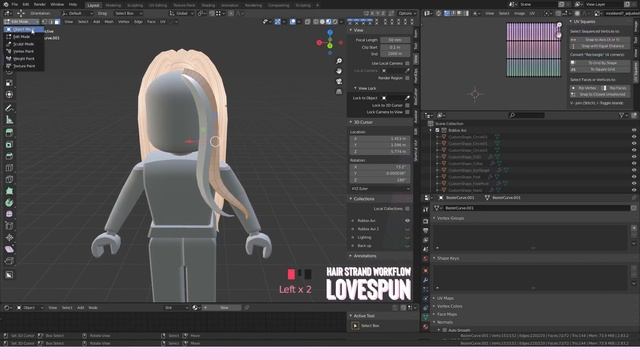Image resolution: width=640 pixels, height=360 pixels.
Task: Open the File menu
Action: click(x=15, y=4)
